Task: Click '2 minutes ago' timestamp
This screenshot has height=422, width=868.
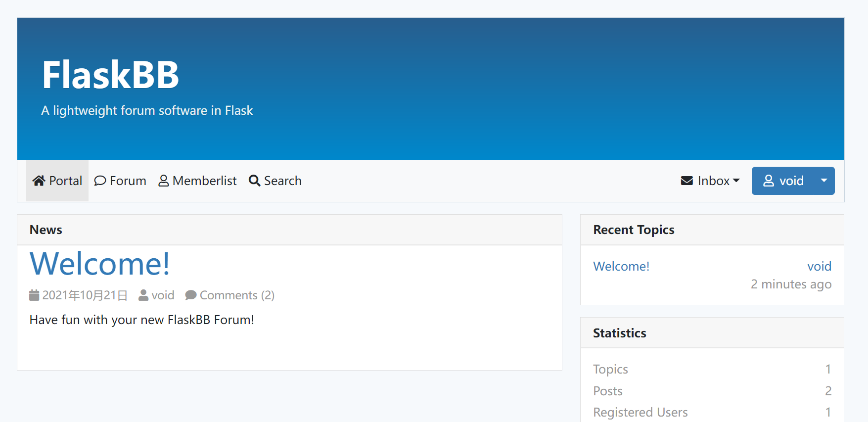Action: point(791,284)
